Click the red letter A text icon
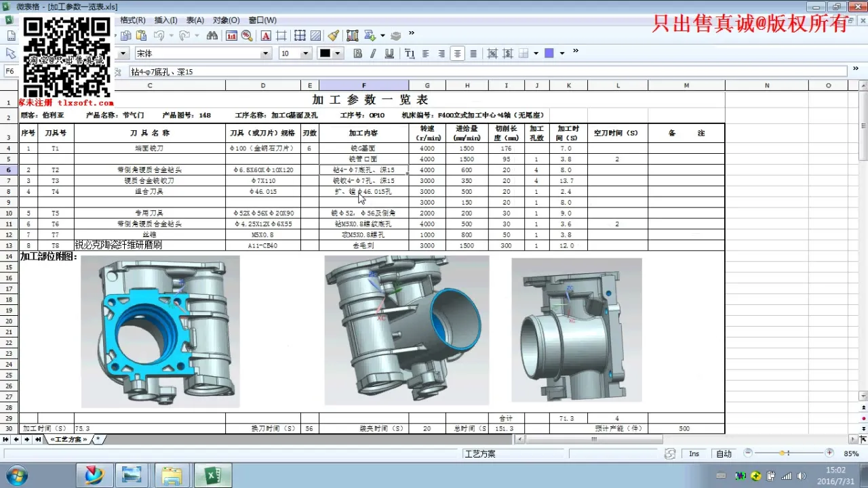The image size is (868, 488). pyautogui.click(x=266, y=36)
